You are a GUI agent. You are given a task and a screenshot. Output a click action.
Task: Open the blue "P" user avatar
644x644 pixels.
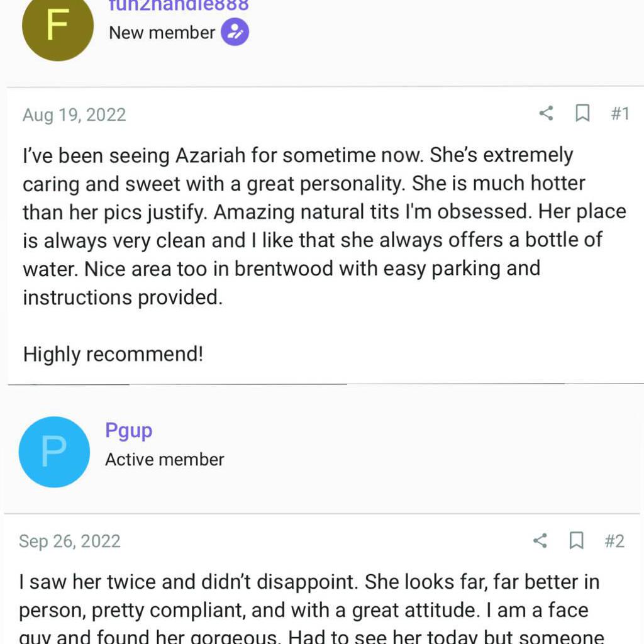tap(54, 452)
